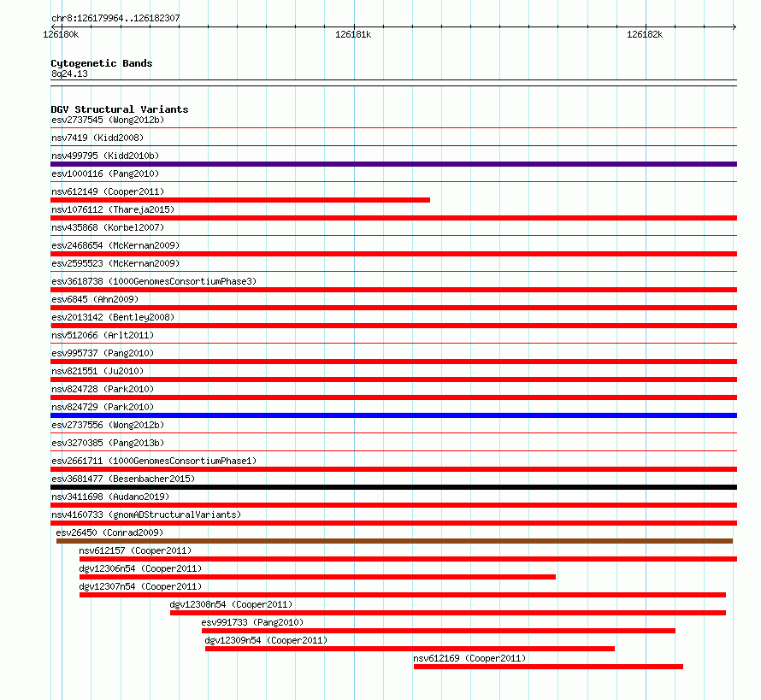Click the 126181k ruler tick label

tap(353, 34)
